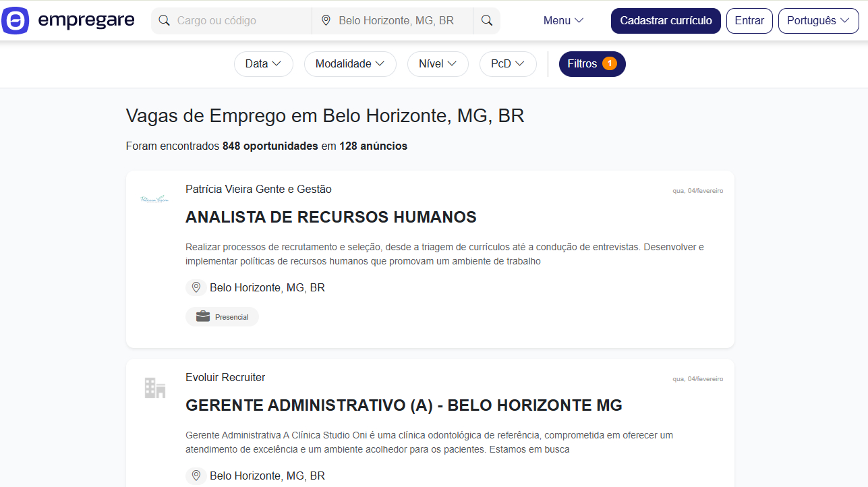Open the Analista de Recursos Humanos job listing
The height and width of the screenshot is (487, 868).
(330, 217)
